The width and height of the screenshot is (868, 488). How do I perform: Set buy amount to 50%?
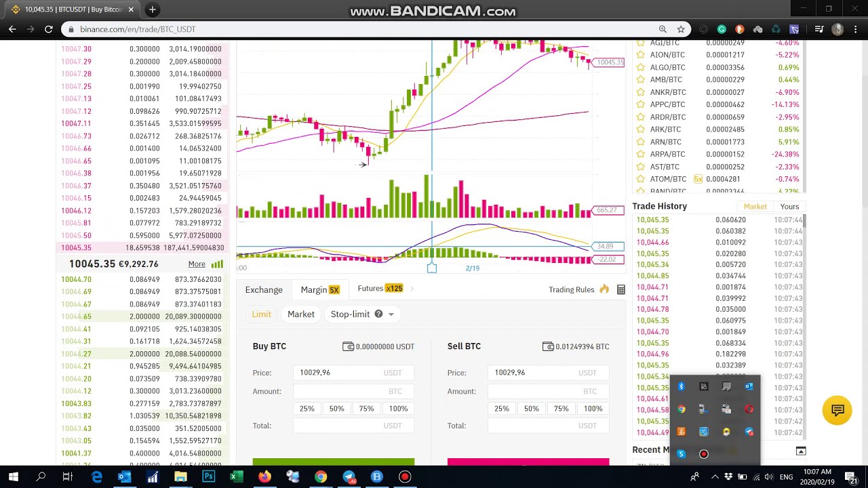pos(336,409)
